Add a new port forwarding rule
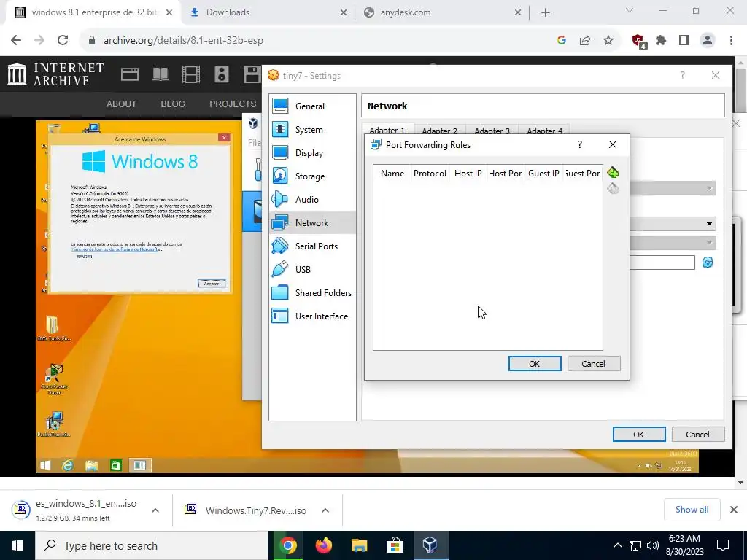This screenshot has height=560, width=747. coord(613,172)
